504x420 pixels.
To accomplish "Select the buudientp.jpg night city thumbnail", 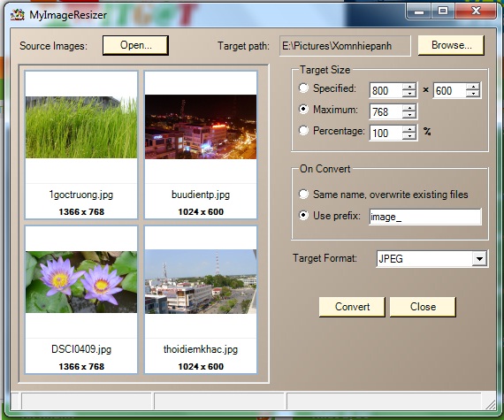I will point(201,127).
